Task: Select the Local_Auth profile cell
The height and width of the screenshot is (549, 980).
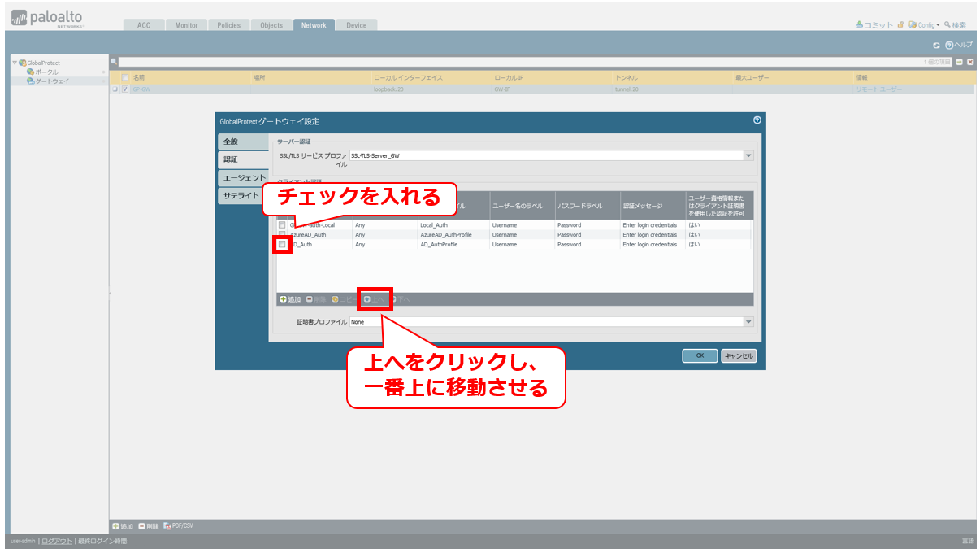Action: pyautogui.click(x=453, y=224)
